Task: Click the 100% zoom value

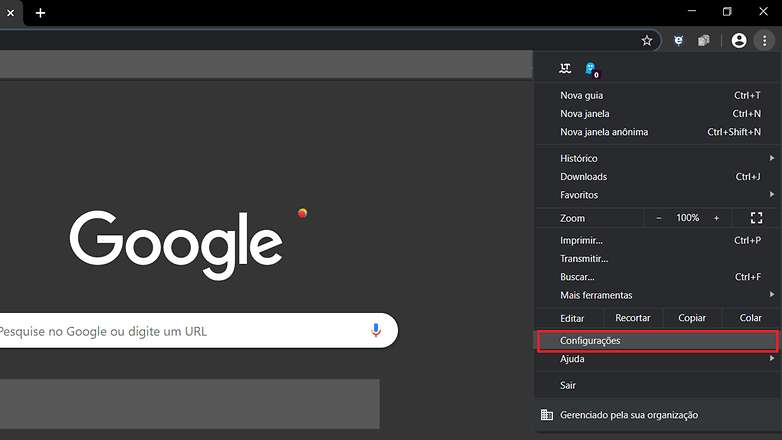Action: pyautogui.click(x=687, y=218)
